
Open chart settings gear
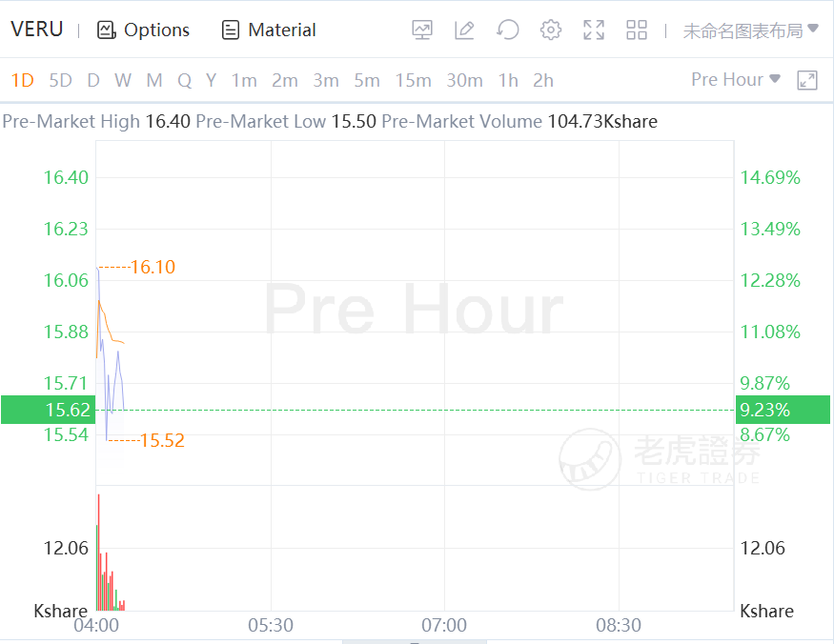click(x=551, y=30)
